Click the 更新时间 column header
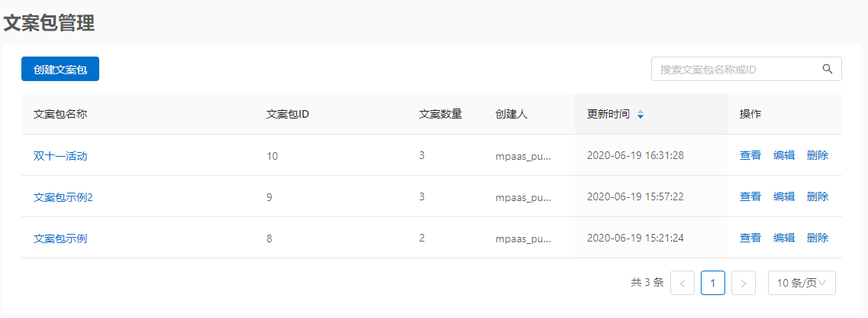Viewport: 868px width, 318px height. click(x=608, y=115)
